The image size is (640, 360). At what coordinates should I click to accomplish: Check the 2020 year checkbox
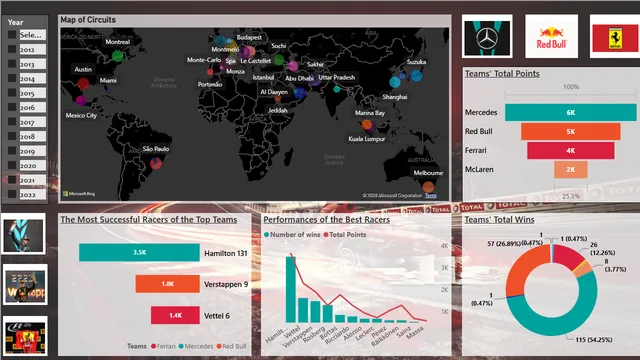pos(12,165)
